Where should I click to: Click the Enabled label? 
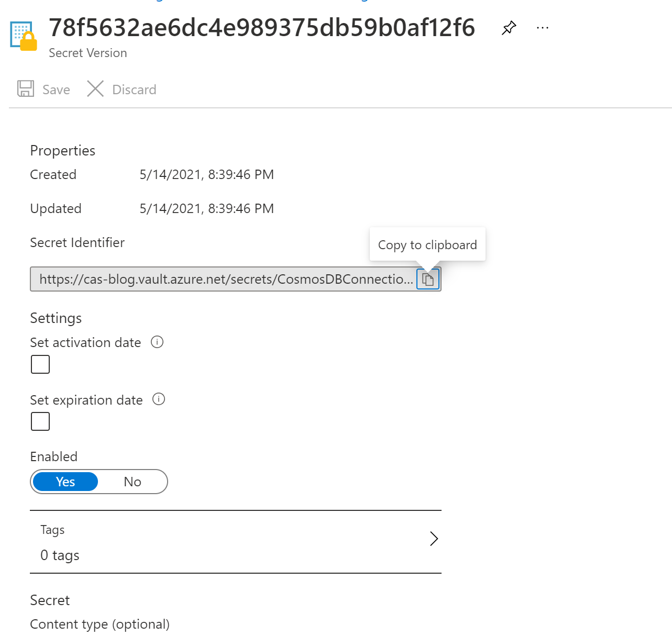click(x=54, y=456)
